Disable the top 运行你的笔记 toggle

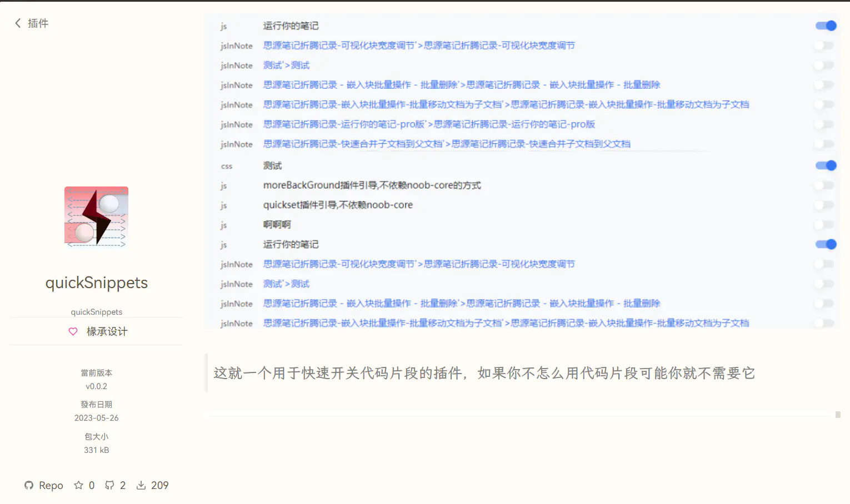[826, 26]
